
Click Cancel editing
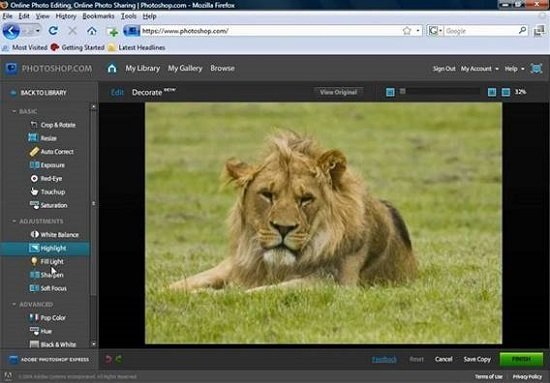click(443, 359)
